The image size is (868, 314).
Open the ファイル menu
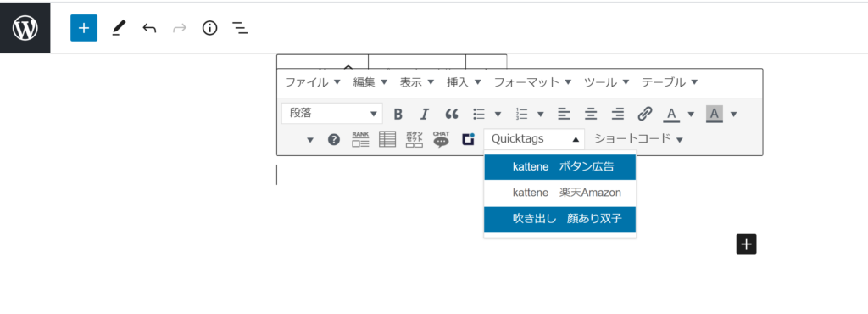point(313,82)
